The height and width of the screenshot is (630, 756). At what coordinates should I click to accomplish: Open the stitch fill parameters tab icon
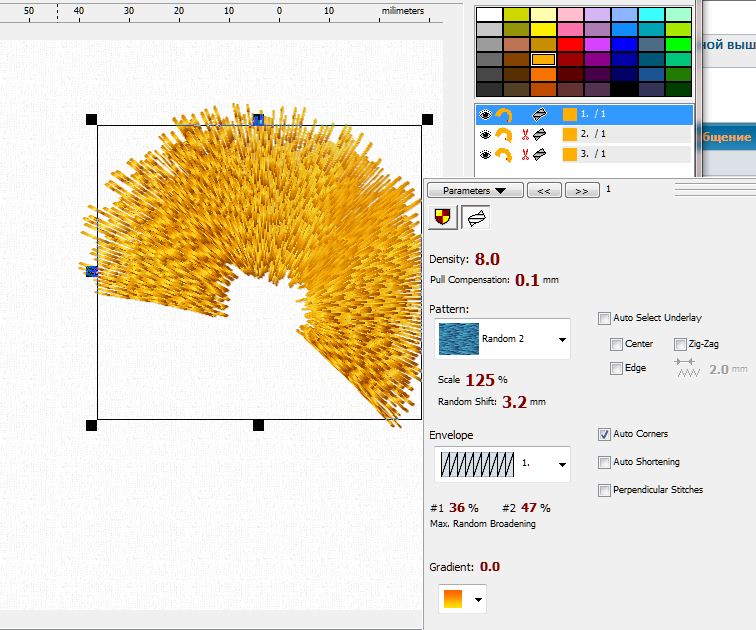coord(476,217)
